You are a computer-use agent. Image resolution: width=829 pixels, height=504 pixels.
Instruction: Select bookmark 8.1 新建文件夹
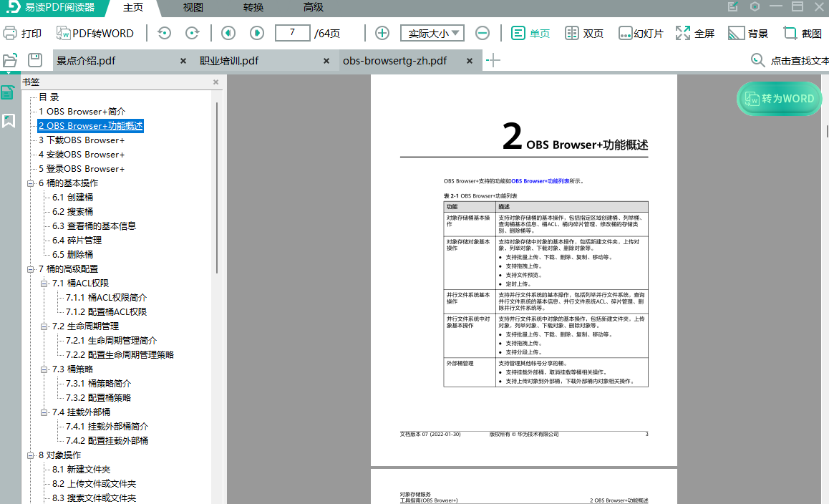coord(82,469)
